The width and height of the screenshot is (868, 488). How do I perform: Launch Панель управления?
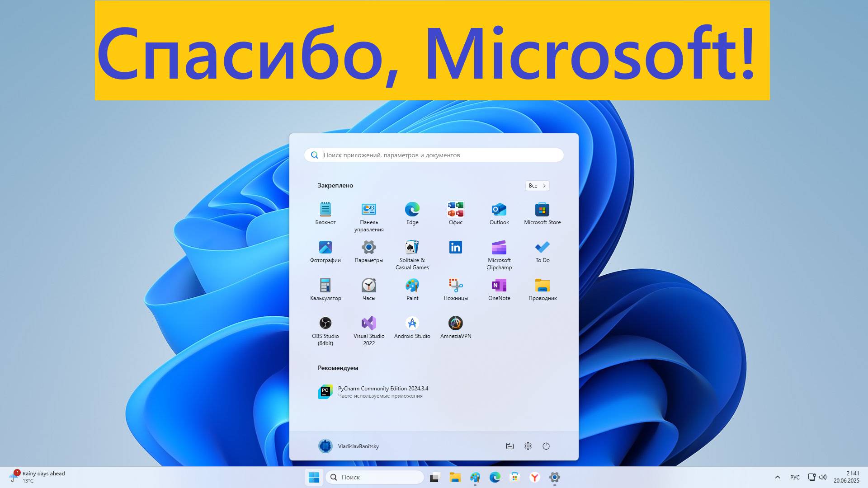(369, 212)
